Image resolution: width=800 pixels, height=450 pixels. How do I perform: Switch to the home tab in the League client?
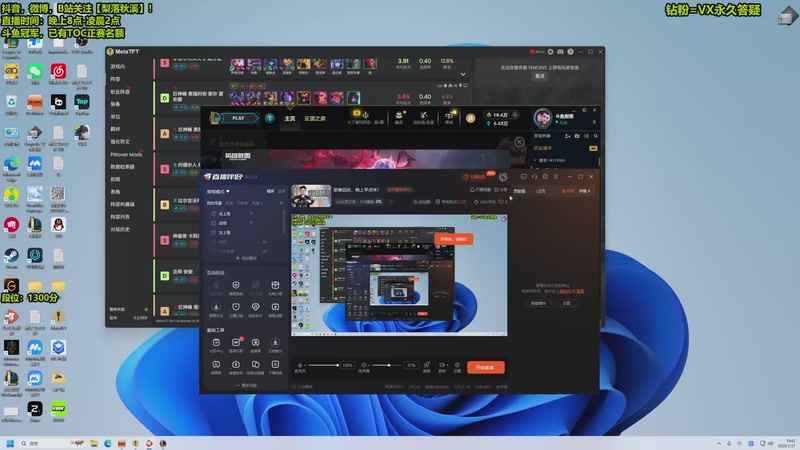[x=290, y=118]
